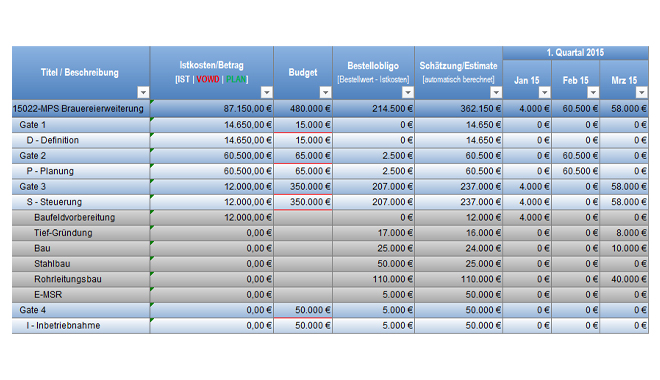
Task: Select the Tief-Gründung row title
Action: coord(63,233)
